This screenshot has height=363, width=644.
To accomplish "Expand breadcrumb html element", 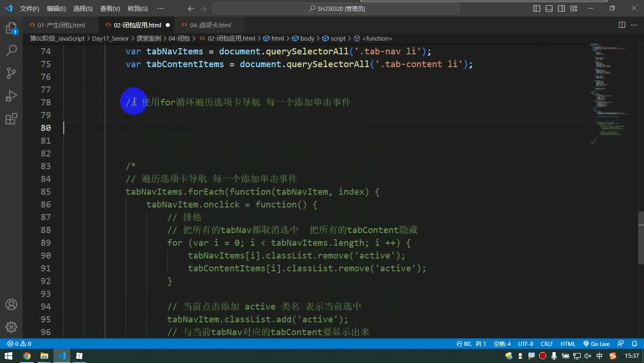I will pyautogui.click(x=273, y=38).
